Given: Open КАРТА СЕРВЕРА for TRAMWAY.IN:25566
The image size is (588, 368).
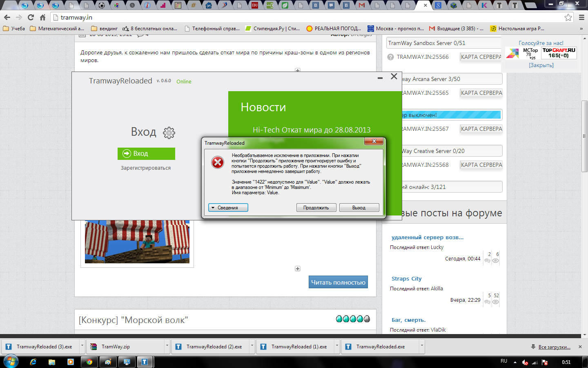Looking at the screenshot, I should click(x=481, y=57).
